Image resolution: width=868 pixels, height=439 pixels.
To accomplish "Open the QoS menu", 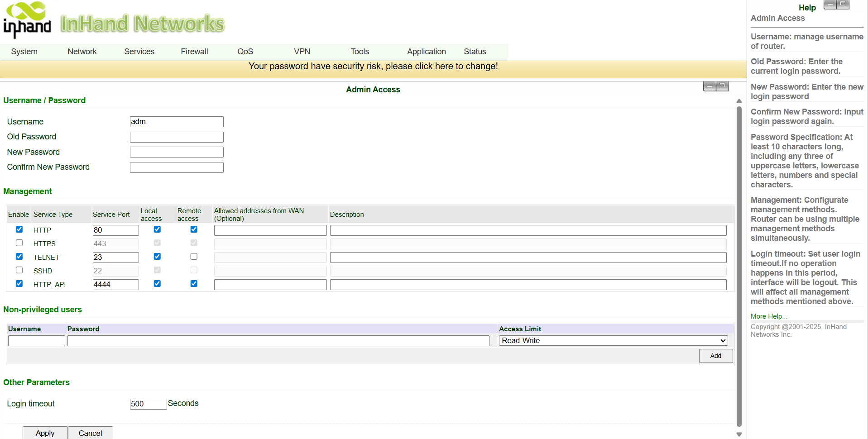I will 245,52.
